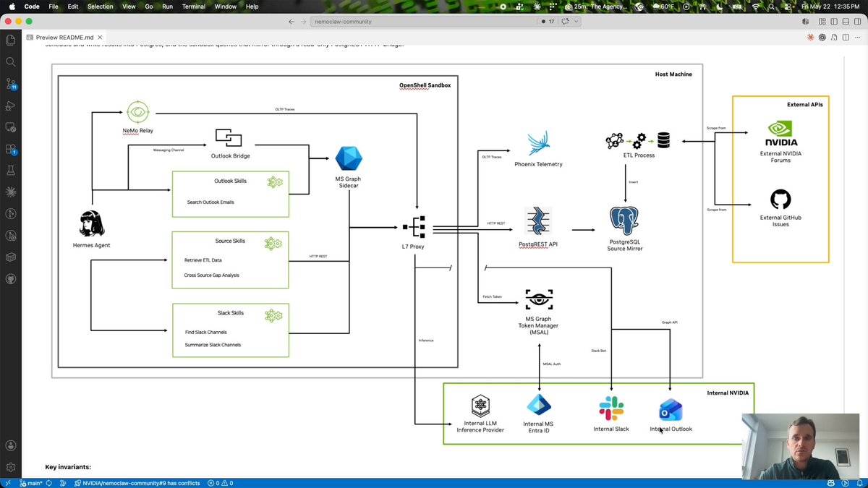Screen dimensions: 868x488
Task: Click the 'Cross Source Gap Analysis' text
Action: [x=211, y=275]
